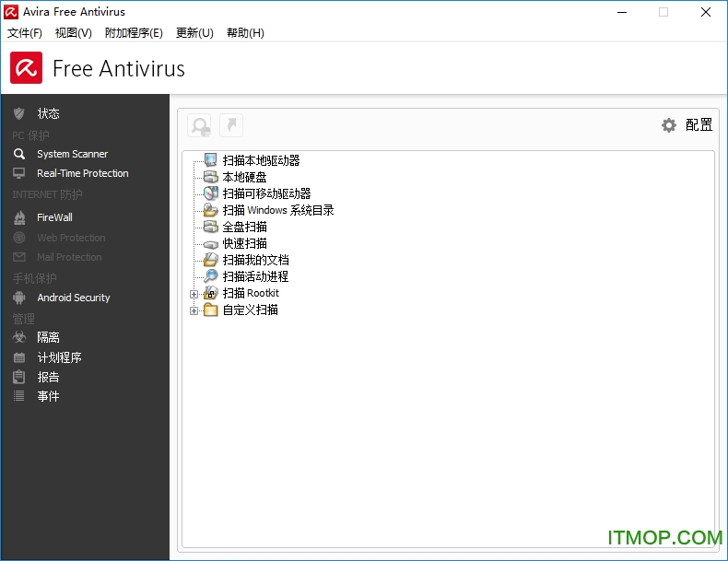Select 快速扫描 scan profile
Viewport: 728px width, 561px height.
coord(244,243)
